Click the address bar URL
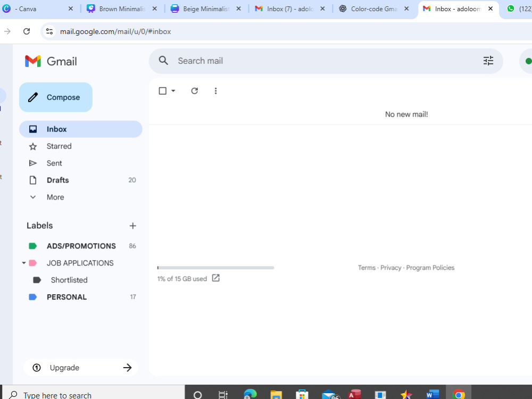Screen dimensions: 532x399 [x=115, y=31]
